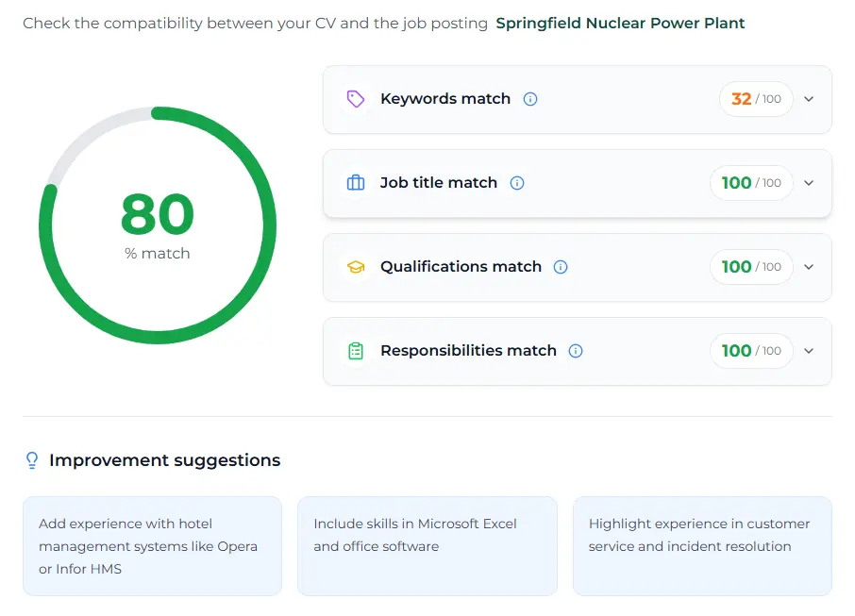Click the purple tag icon beside Keywords match
The height and width of the screenshot is (616, 855).
tap(355, 98)
